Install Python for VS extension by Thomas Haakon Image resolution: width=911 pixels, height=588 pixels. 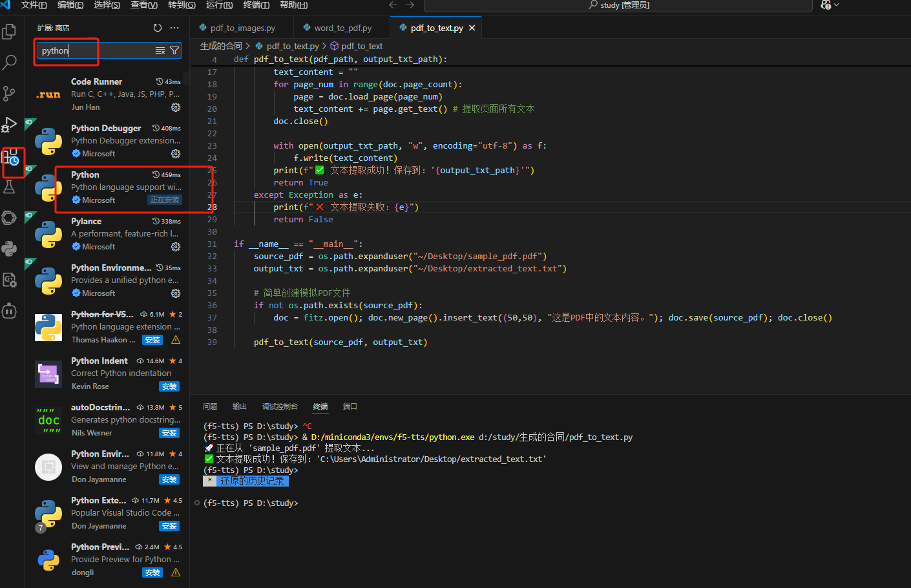pos(152,340)
